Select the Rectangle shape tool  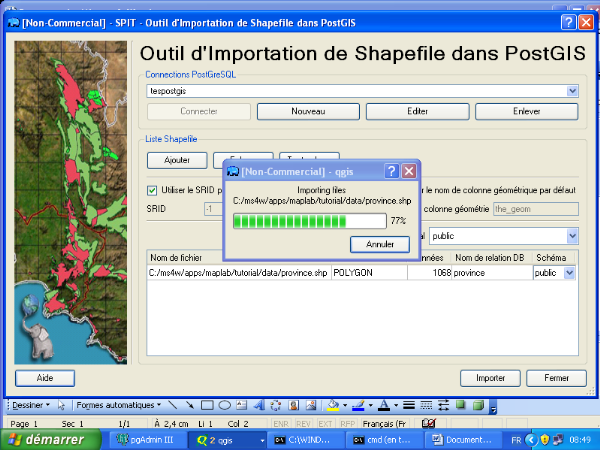207,405
